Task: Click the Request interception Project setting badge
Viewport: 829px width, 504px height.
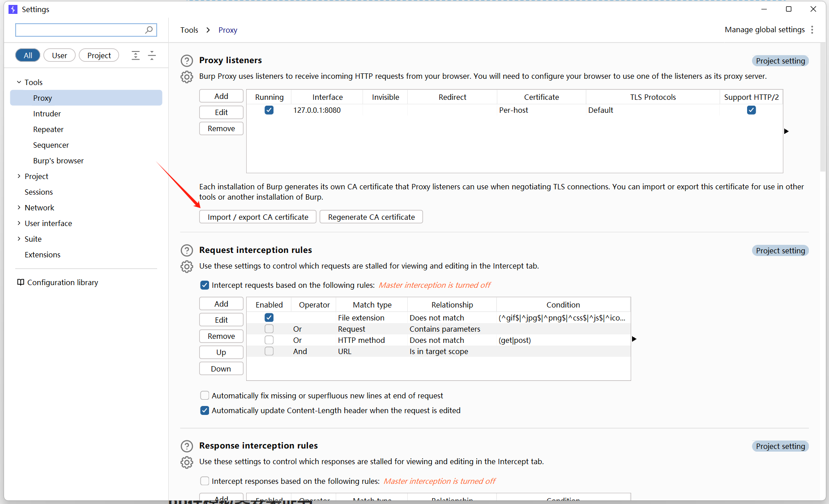Action: (x=780, y=251)
